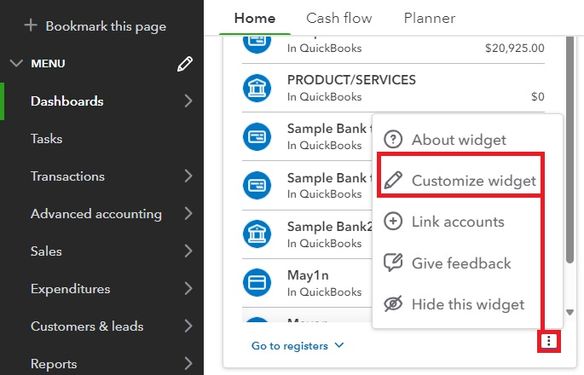Image resolution: width=584 pixels, height=375 pixels.
Task: Choose Give feedback from menu
Action: (461, 263)
